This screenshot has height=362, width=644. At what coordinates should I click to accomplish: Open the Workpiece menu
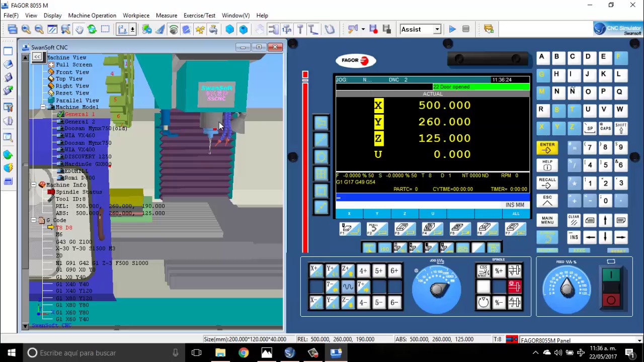pos(136,16)
